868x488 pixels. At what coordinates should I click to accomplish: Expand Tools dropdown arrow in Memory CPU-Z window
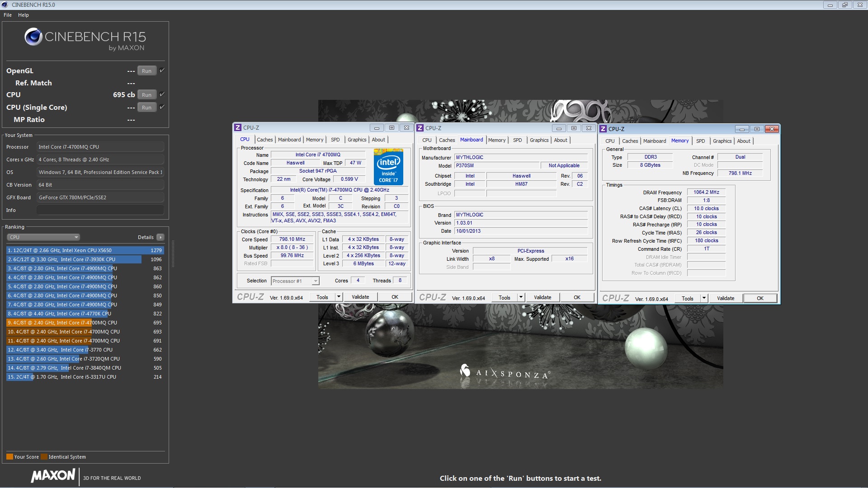point(704,298)
